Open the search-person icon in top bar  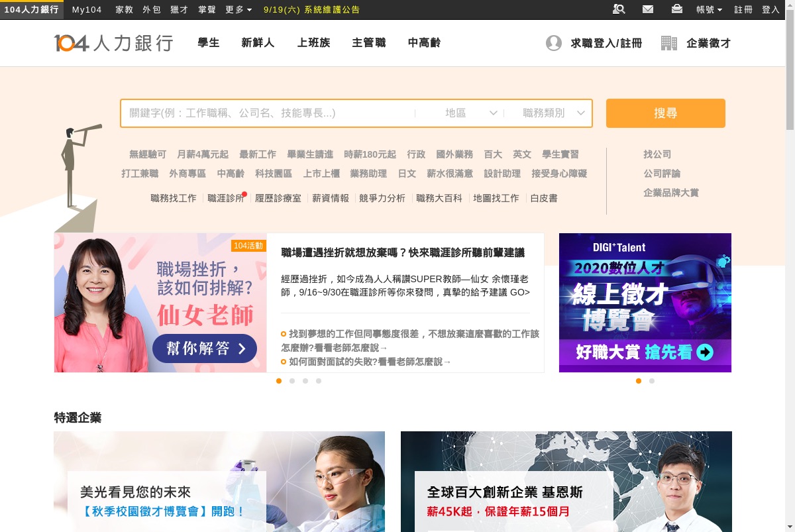click(x=619, y=9)
